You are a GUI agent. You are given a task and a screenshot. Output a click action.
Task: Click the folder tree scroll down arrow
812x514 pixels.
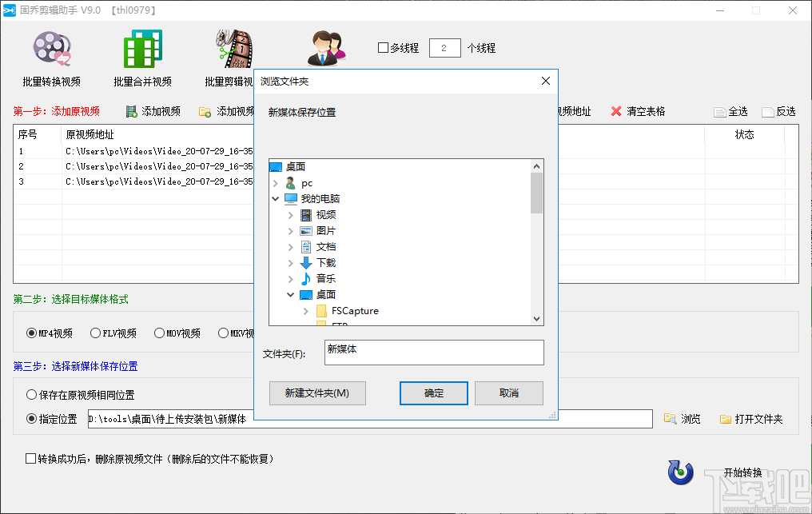click(x=536, y=319)
